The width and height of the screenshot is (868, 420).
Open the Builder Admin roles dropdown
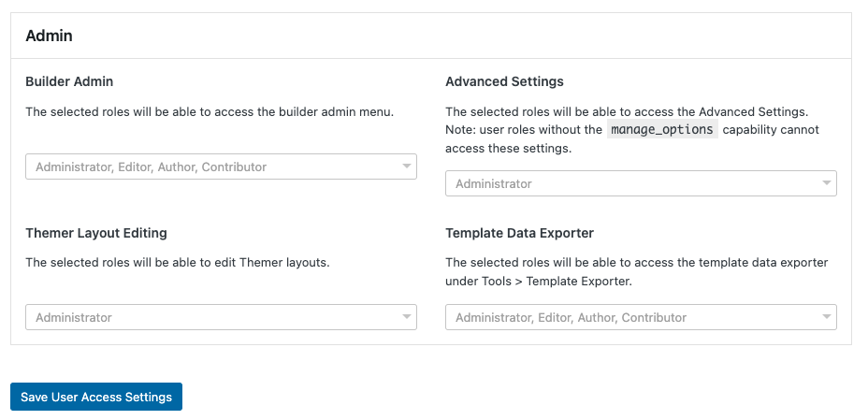point(221,167)
